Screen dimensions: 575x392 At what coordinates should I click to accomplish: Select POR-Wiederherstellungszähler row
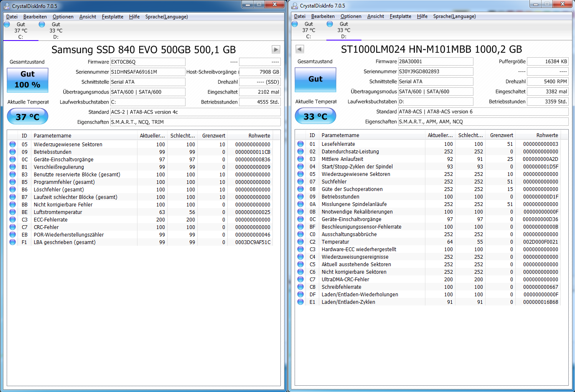[140, 234]
